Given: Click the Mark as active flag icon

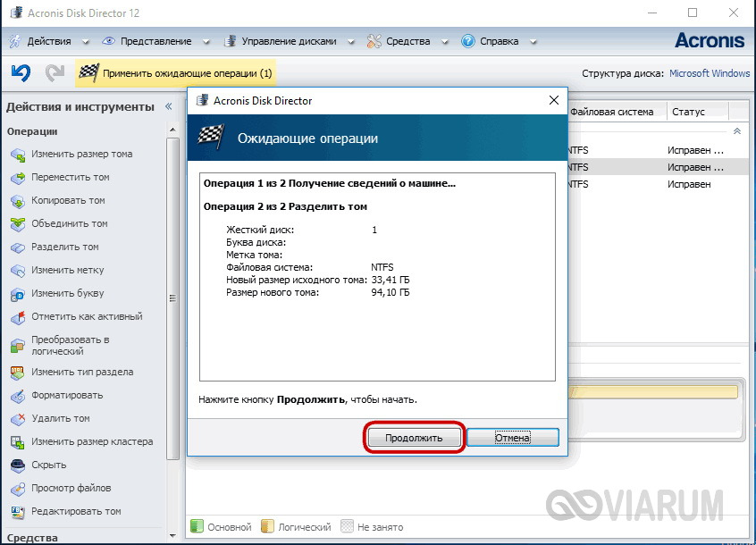Looking at the screenshot, I should (x=18, y=317).
